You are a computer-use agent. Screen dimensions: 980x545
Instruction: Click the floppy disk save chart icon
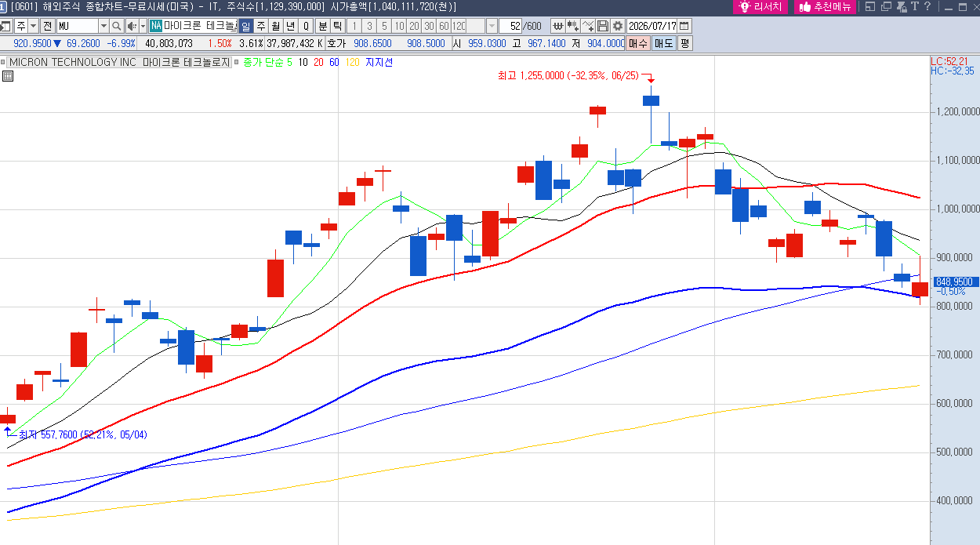603,26
